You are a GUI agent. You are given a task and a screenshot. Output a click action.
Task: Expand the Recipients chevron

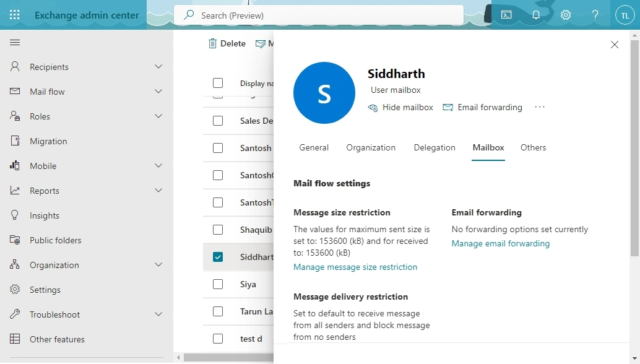pos(158,66)
